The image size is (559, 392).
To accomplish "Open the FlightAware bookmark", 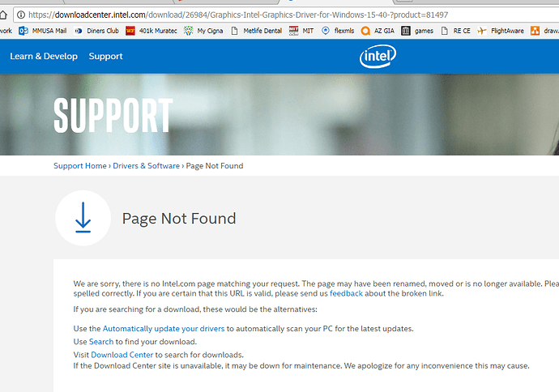I will click(x=501, y=31).
